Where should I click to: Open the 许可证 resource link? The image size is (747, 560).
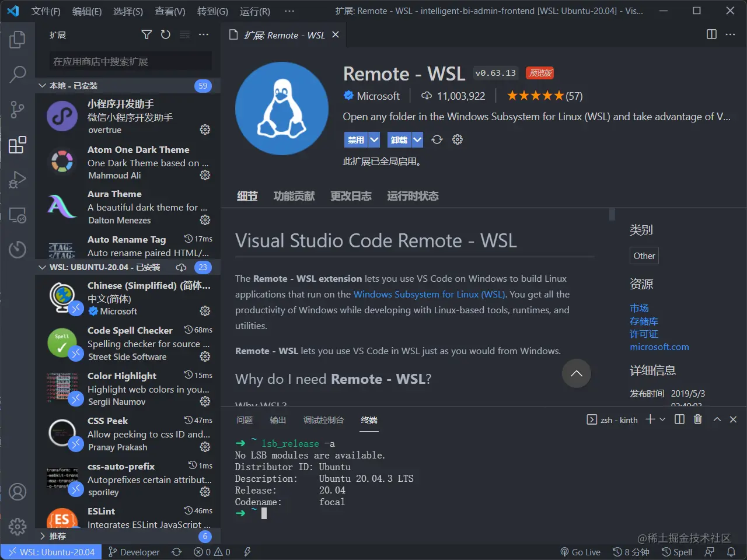pyautogui.click(x=644, y=334)
